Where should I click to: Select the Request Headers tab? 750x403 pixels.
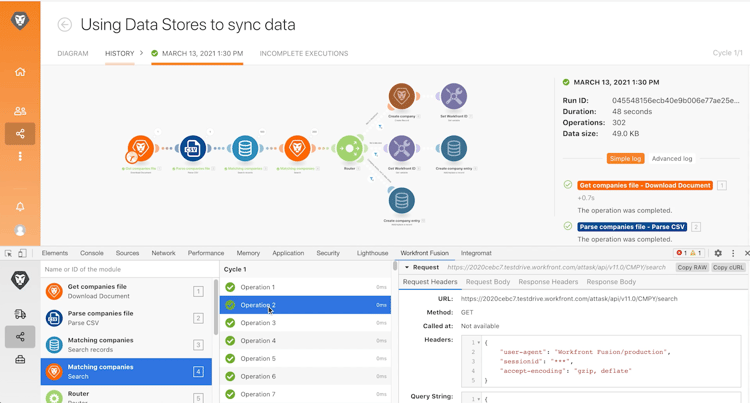click(430, 282)
